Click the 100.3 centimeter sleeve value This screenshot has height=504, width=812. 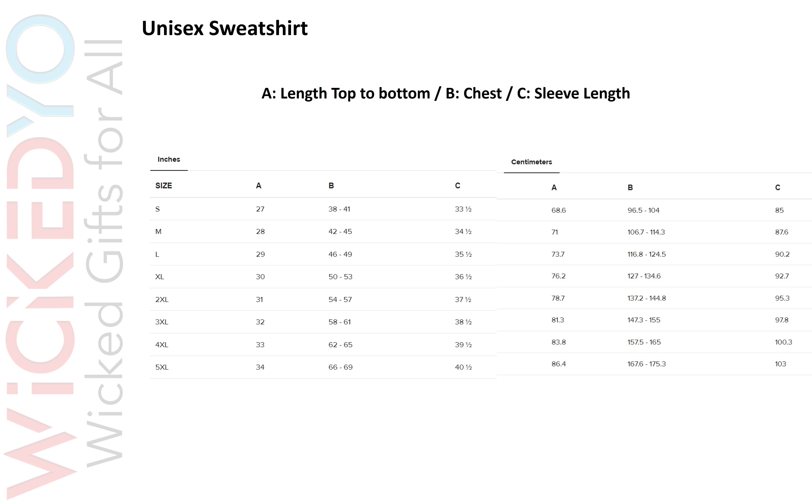(783, 342)
